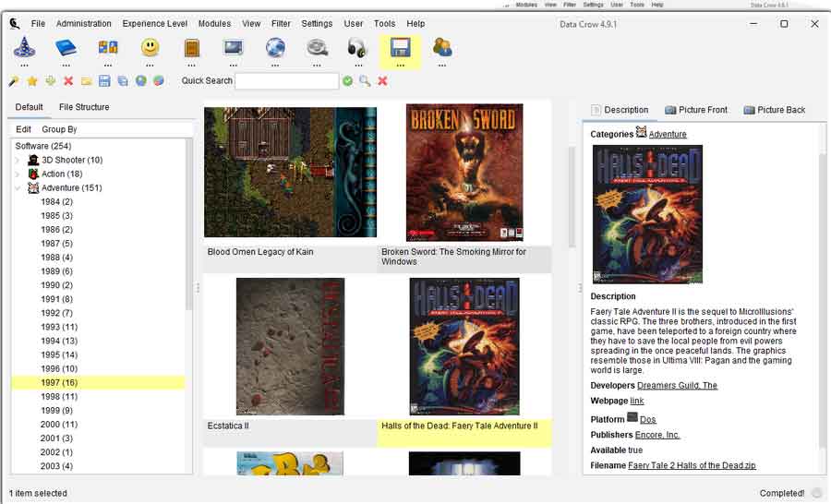Open the two-people contacts module
The height and width of the screenshot is (504, 831).
tap(442, 48)
